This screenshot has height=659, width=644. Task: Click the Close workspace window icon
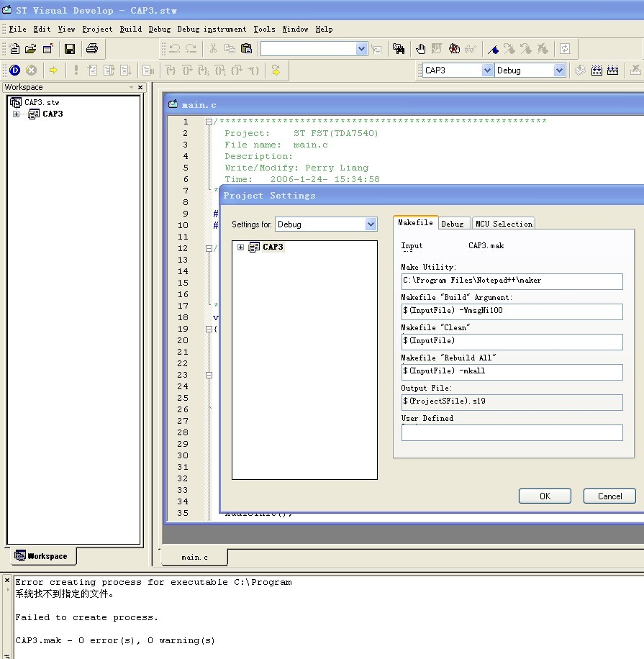(48, 49)
